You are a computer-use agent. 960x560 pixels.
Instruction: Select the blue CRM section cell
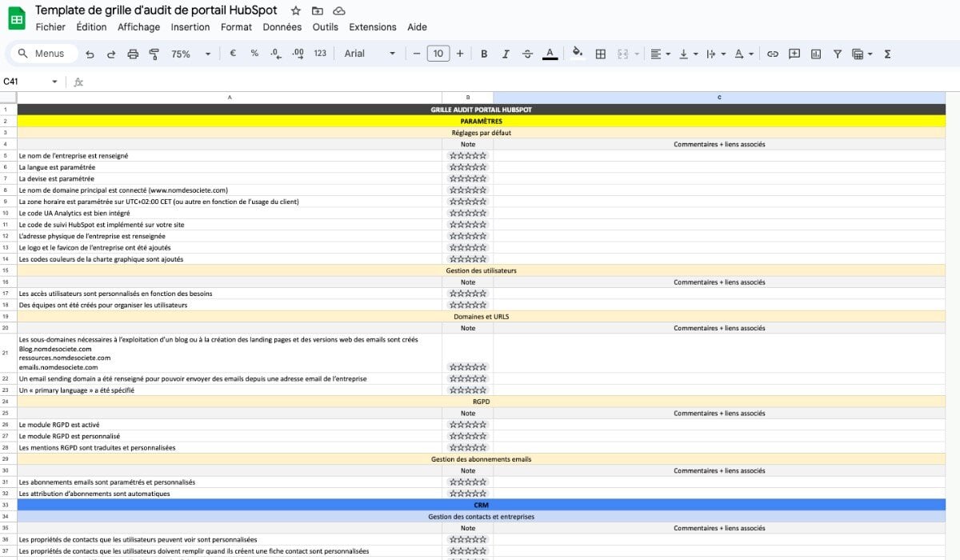[x=481, y=506]
